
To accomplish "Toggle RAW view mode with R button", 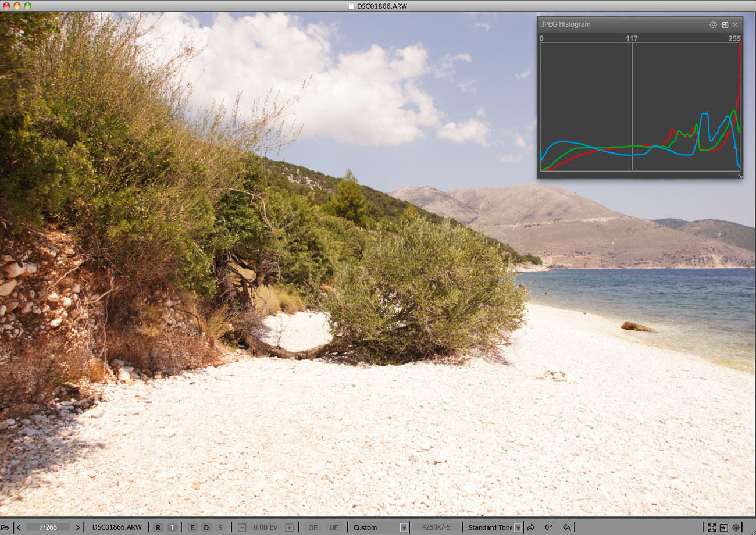I will pos(158,527).
